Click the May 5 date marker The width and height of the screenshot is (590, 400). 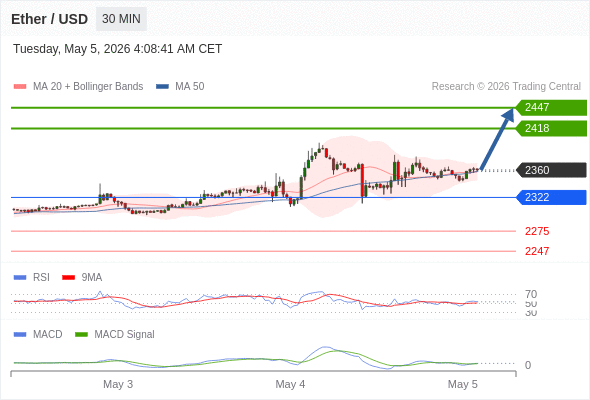(462, 384)
